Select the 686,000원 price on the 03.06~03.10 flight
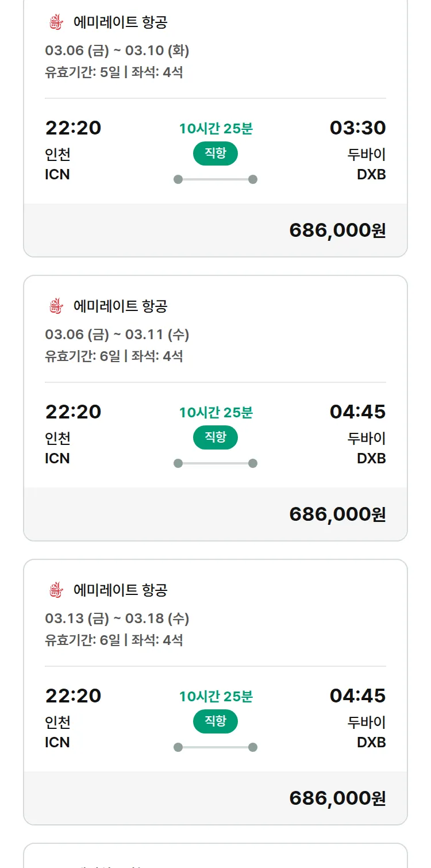The width and height of the screenshot is (431, 868). pyautogui.click(x=337, y=230)
